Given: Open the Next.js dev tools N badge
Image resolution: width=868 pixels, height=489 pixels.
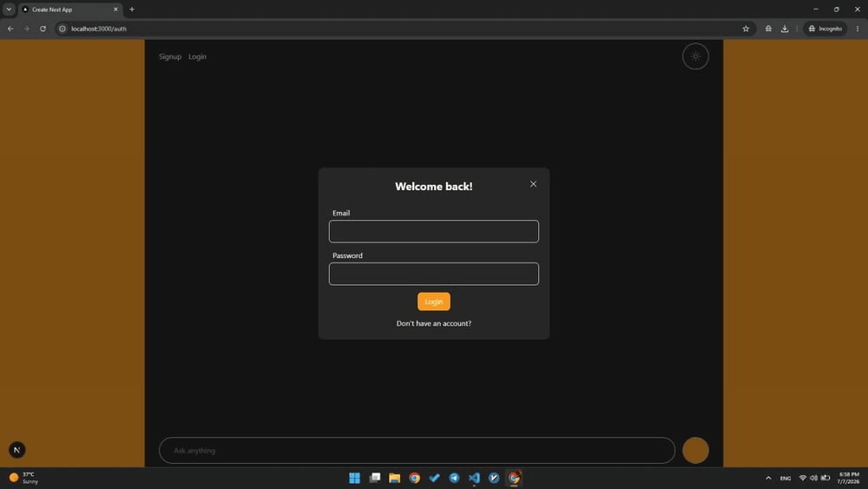Looking at the screenshot, I should [x=17, y=450].
